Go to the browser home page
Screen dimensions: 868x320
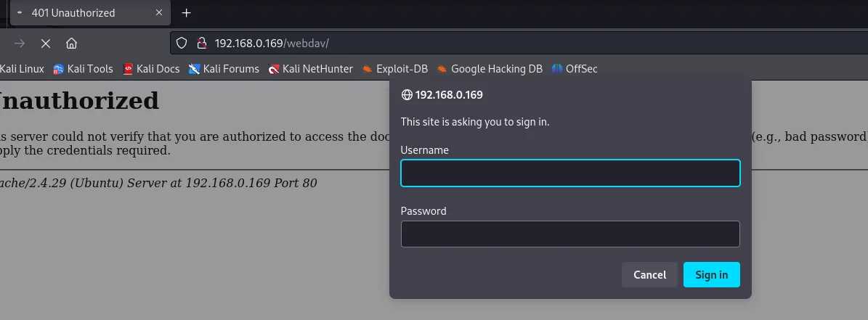[x=71, y=44]
